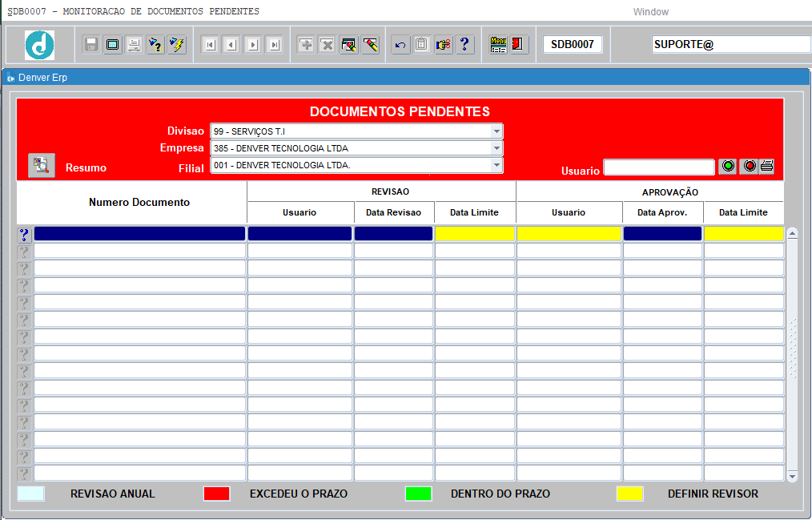Click the Denver Erp window title
The image size is (812, 520).
pyautogui.click(x=42, y=78)
